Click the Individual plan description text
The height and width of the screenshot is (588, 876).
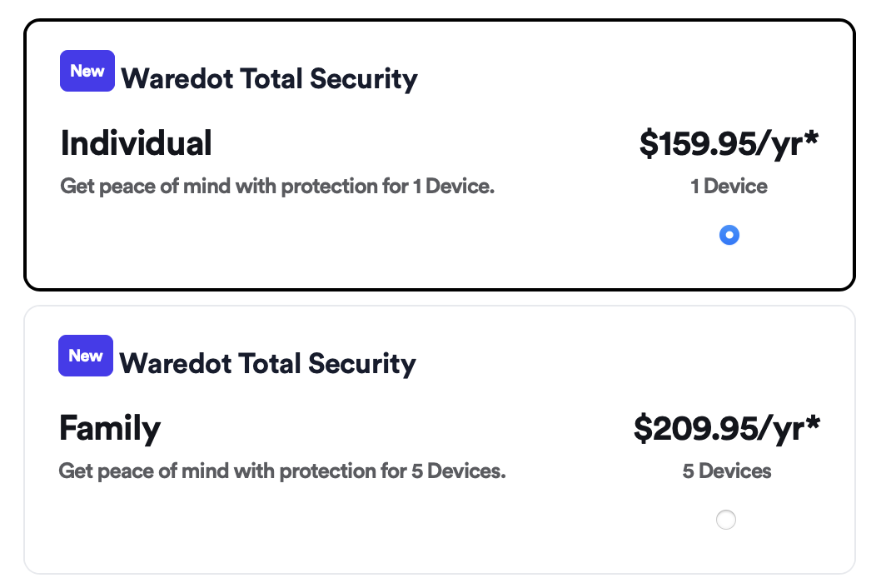277,187
